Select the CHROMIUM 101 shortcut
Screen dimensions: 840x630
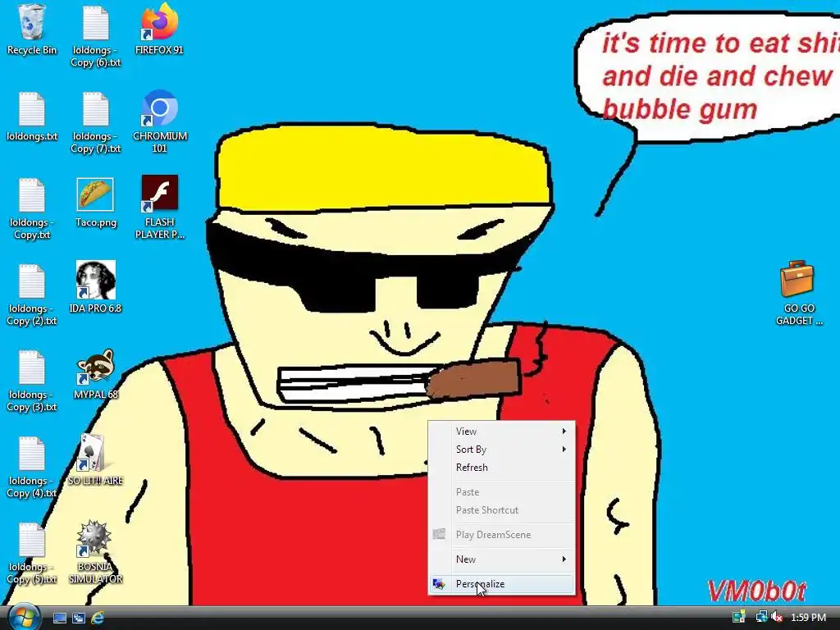coord(160,122)
